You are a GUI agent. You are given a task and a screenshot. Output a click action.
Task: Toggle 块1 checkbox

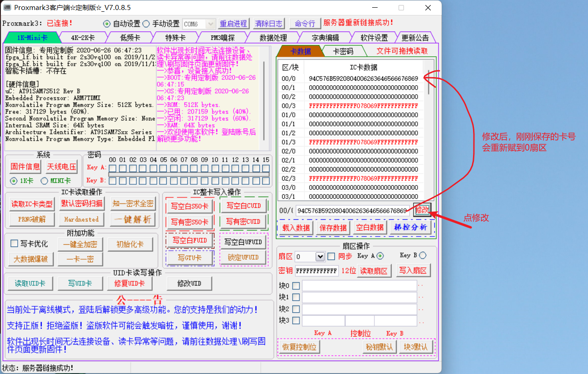click(x=296, y=297)
